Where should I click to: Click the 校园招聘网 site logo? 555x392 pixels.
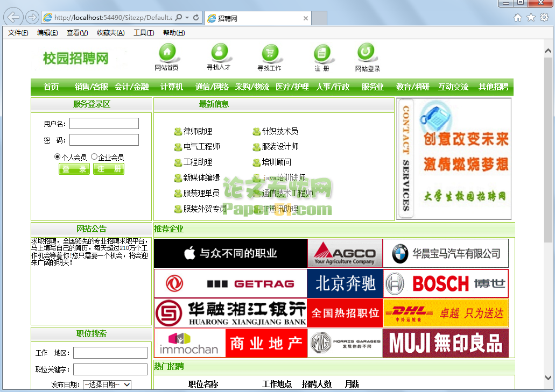[76, 58]
